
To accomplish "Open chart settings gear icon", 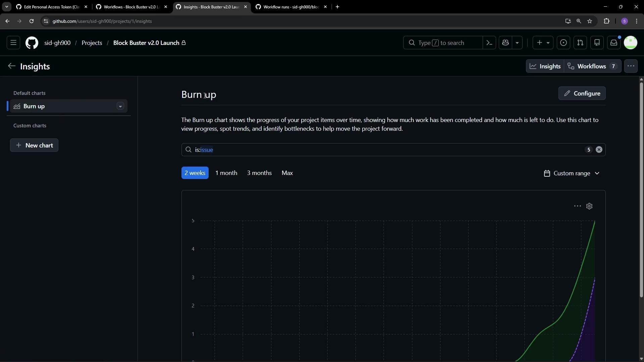I will 589,206.
